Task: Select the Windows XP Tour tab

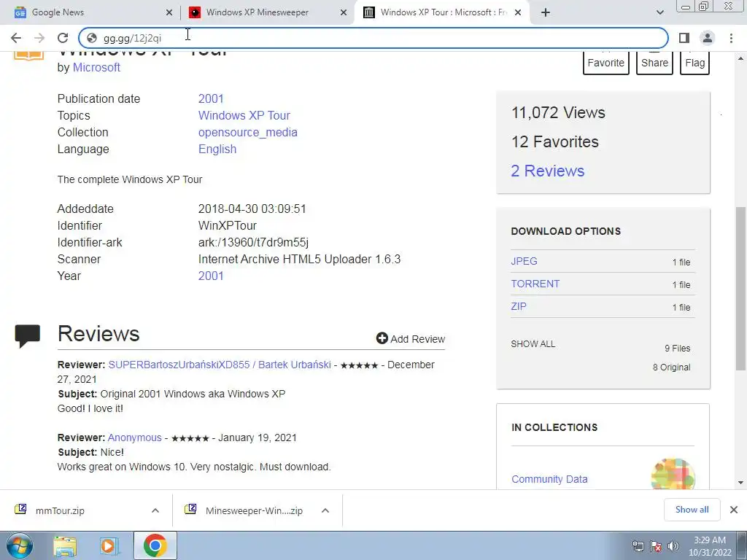Action: coord(443,12)
